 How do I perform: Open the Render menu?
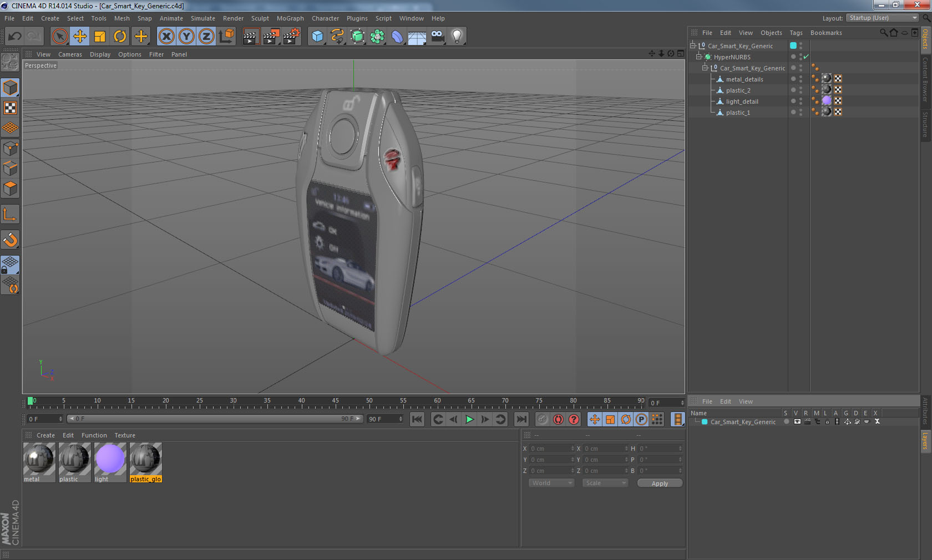(x=233, y=18)
